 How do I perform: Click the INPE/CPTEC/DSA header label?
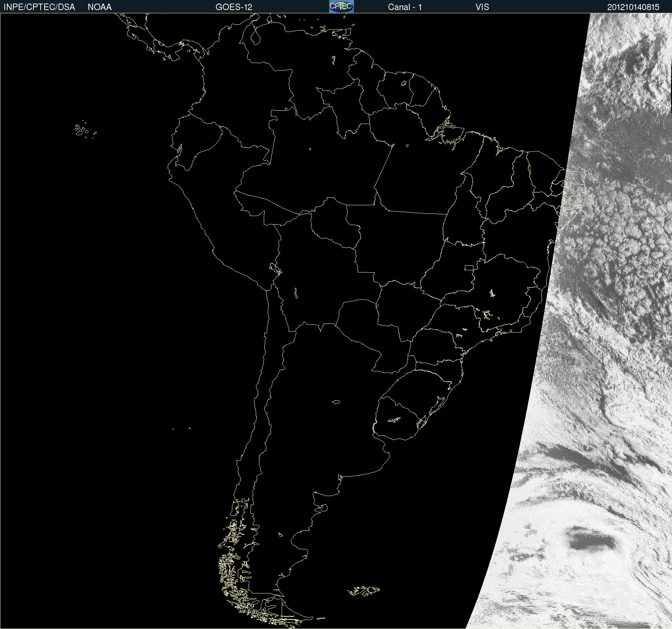coord(39,7)
